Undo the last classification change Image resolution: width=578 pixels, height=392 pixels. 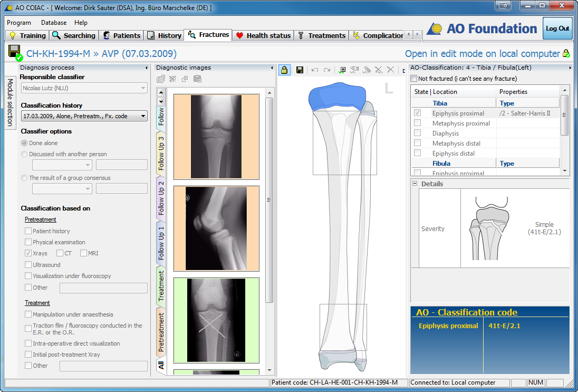coord(314,70)
